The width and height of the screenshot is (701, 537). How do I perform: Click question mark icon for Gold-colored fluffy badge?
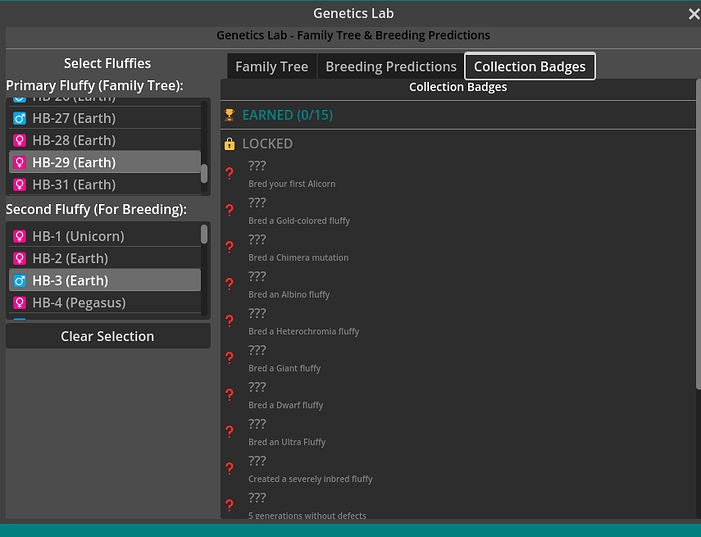coord(230,211)
